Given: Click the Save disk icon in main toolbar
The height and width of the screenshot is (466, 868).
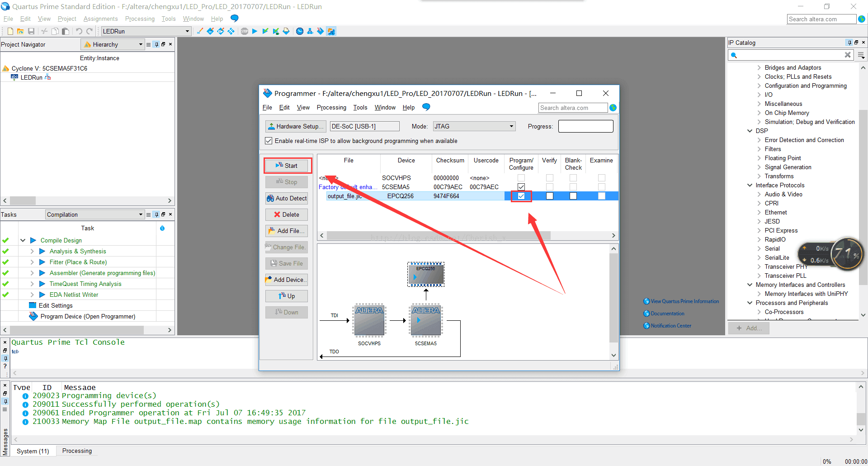Looking at the screenshot, I should click(31, 31).
